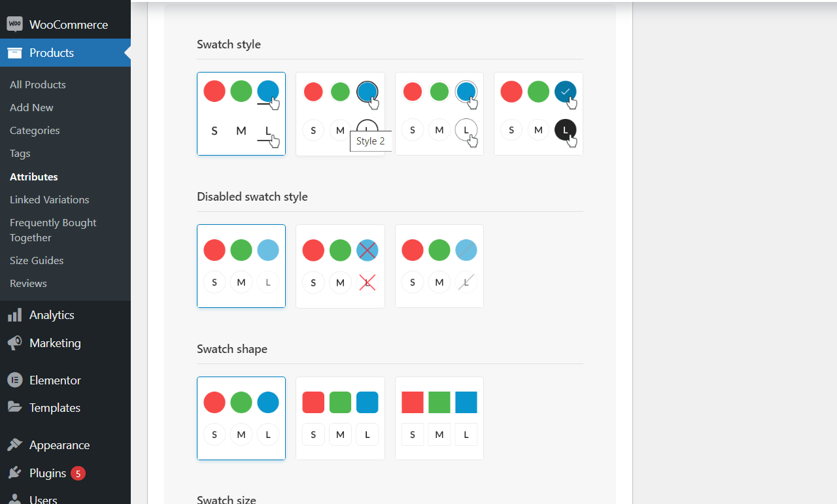Click the WooCommerce logo icon in sidebar
The image size is (837, 504).
pos(15,24)
